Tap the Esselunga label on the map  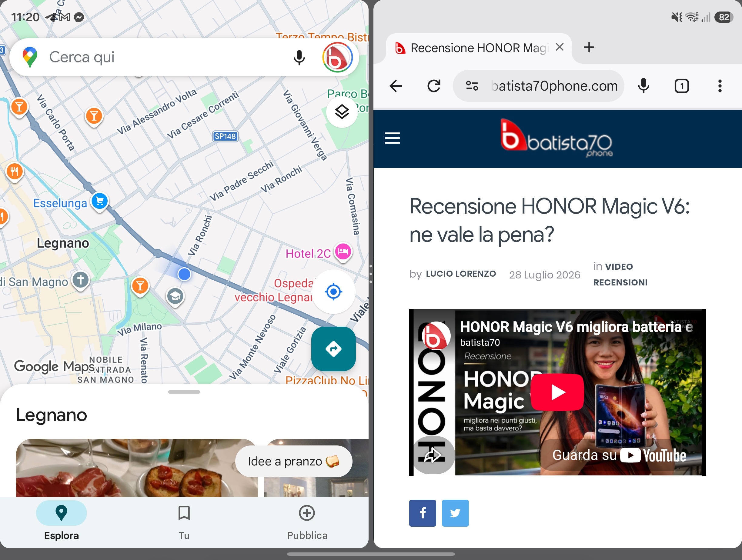click(x=60, y=203)
